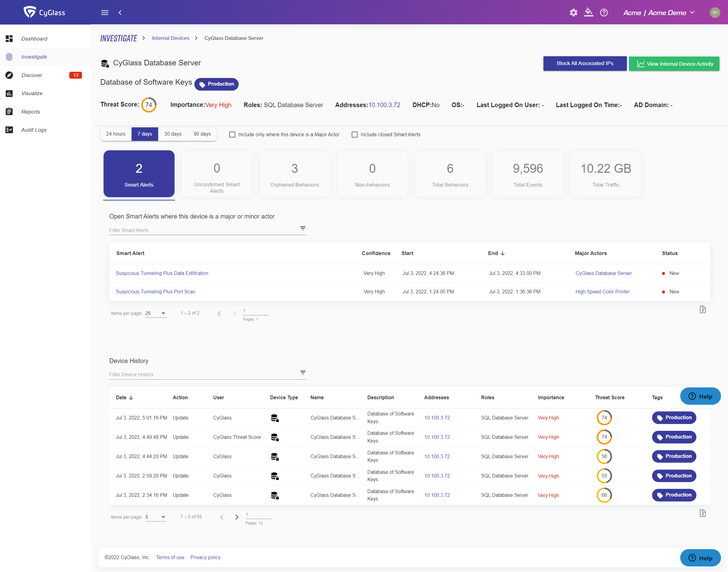The height and width of the screenshot is (572, 728).
Task: Open the Unconfirmed Smart Alerts card
Action: 216,174
